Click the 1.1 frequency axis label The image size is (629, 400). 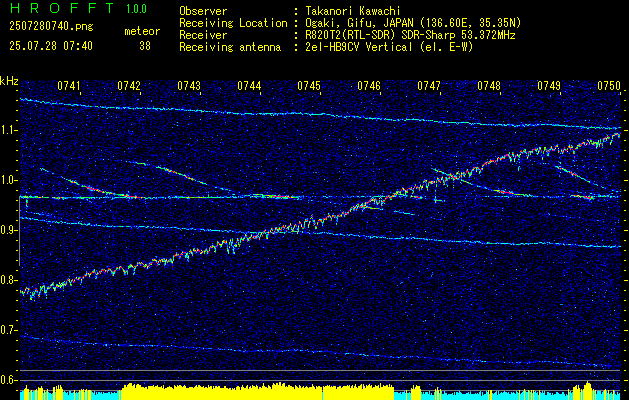tap(9, 130)
